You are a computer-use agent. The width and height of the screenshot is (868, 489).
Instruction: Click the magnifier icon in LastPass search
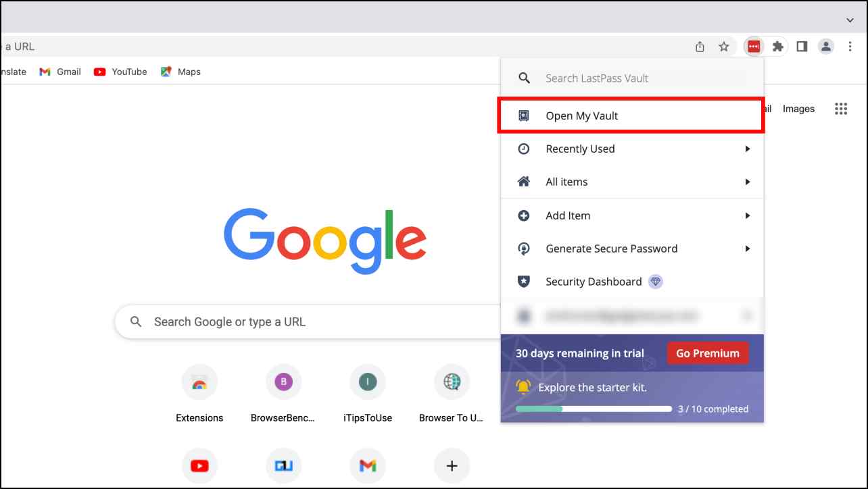click(524, 78)
